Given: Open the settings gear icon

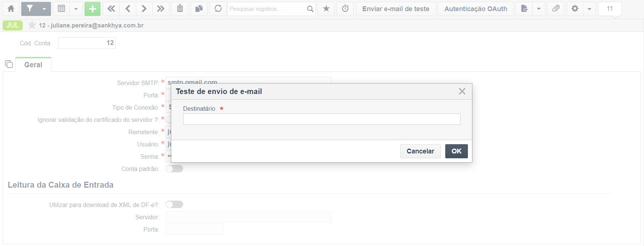Looking at the screenshot, I should [x=575, y=9].
